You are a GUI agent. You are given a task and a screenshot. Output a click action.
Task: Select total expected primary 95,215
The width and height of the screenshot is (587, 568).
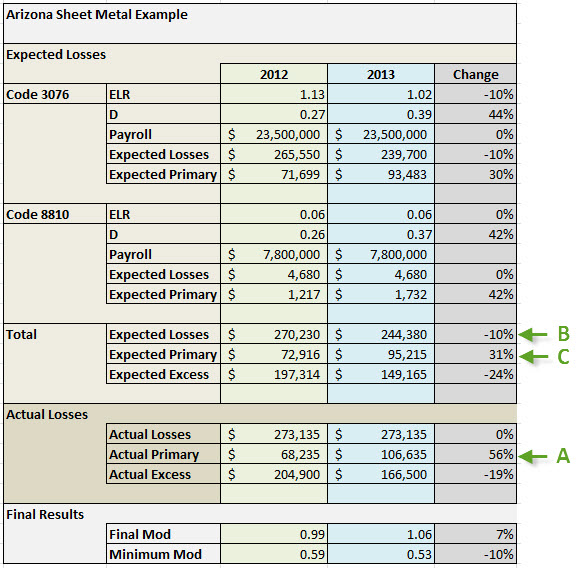[x=381, y=354]
